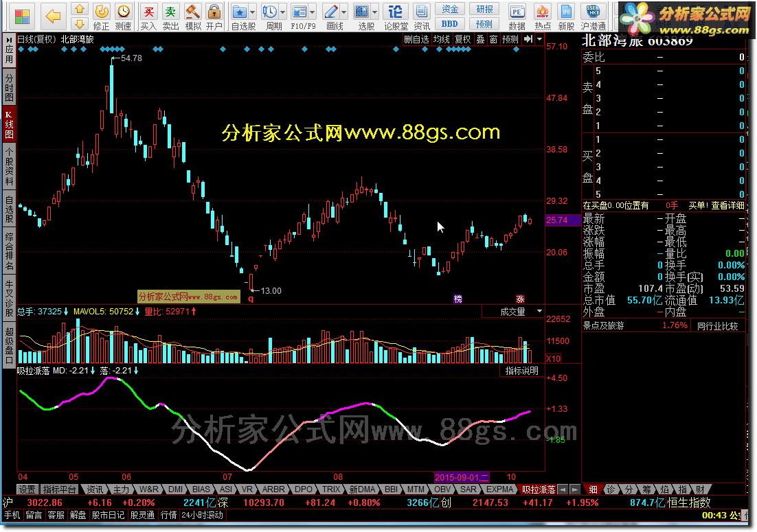
Task: Click the 数据 PE data icon
Action: click(x=517, y=17)
